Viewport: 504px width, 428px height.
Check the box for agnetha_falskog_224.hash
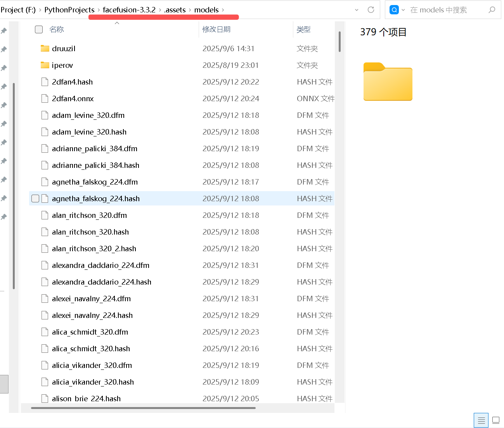coord(35,198)
